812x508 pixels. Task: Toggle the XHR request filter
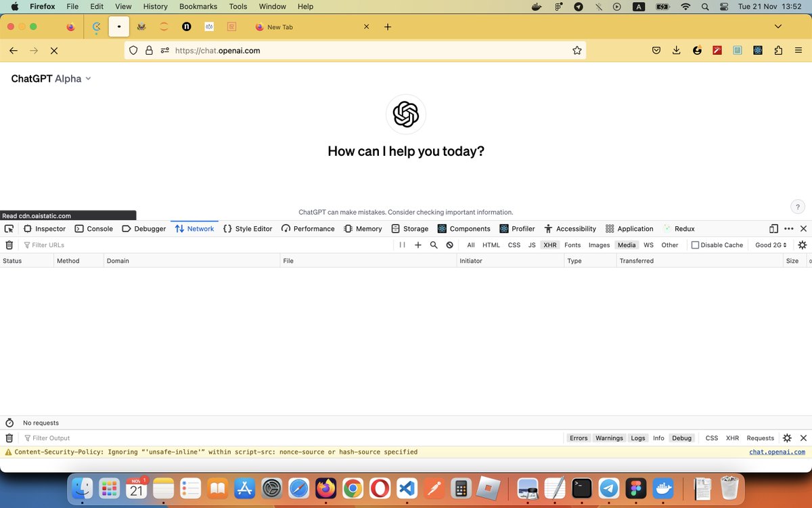(550, 245)
